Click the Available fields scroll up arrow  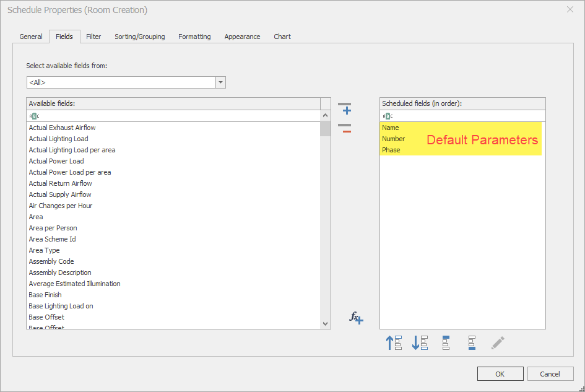click(x=326, y=116)
